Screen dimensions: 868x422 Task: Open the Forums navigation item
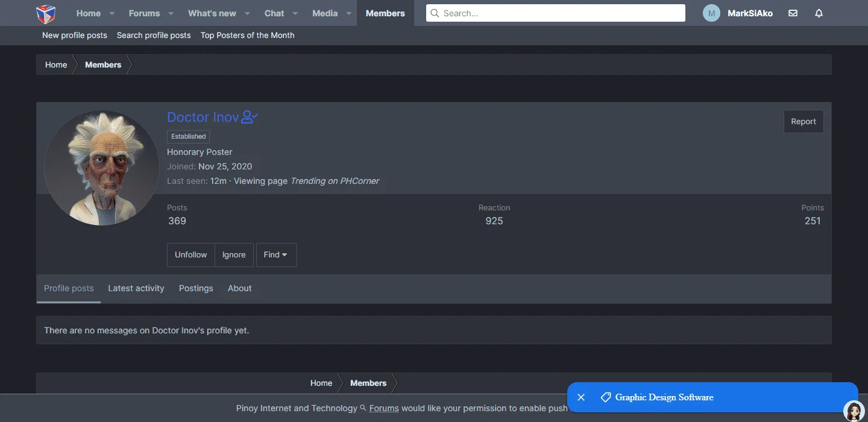coord(145,13)
